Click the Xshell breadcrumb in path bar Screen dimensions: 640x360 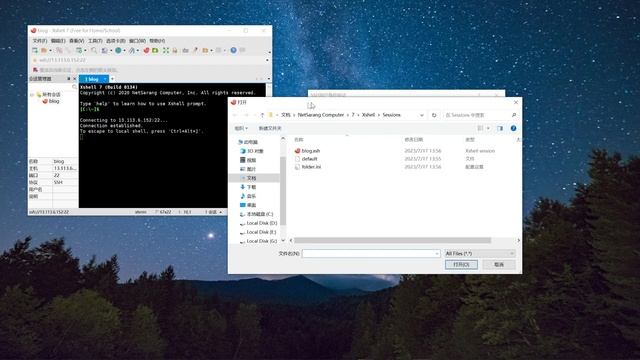click(368, 115)
